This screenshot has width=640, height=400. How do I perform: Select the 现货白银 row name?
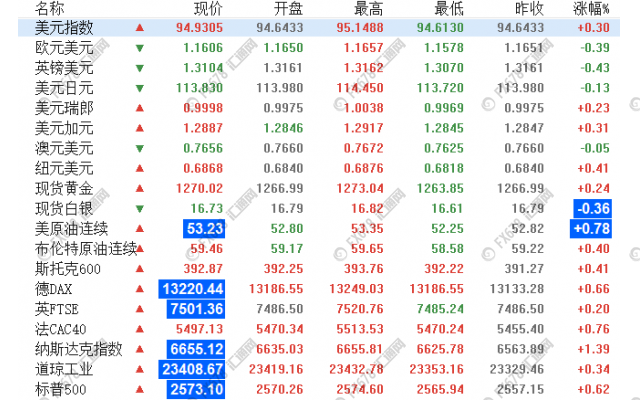coord(64,209)
